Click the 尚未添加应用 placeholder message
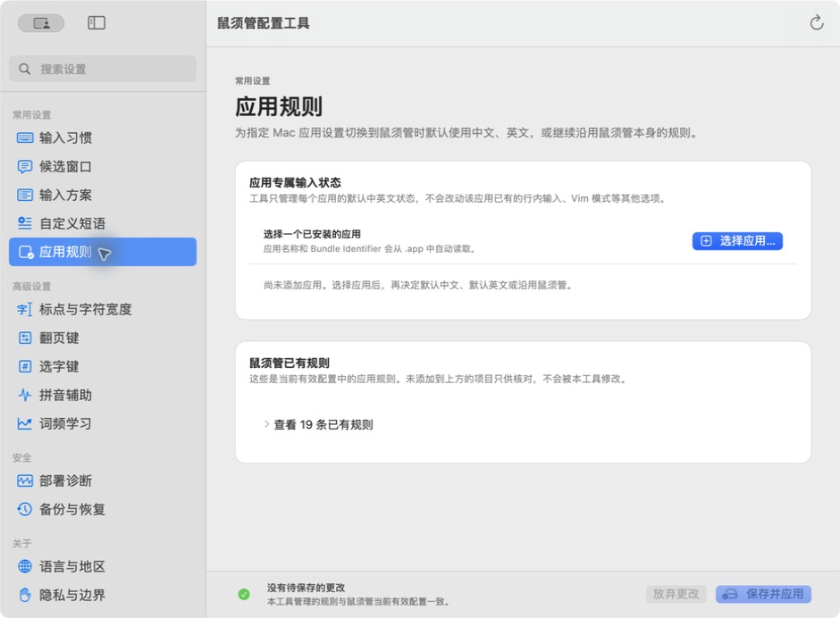The width and height of the screenshot is (840, 618). (x=418, y=285)
